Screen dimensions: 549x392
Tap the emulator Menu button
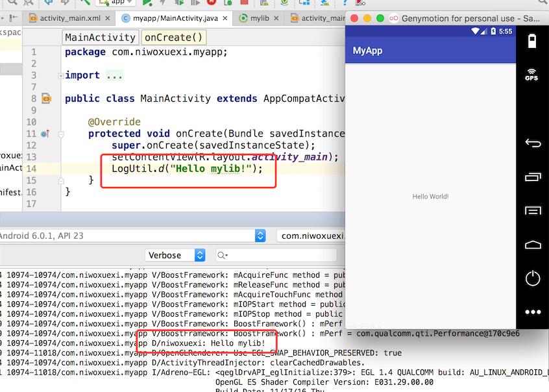[x=533, y=210]
